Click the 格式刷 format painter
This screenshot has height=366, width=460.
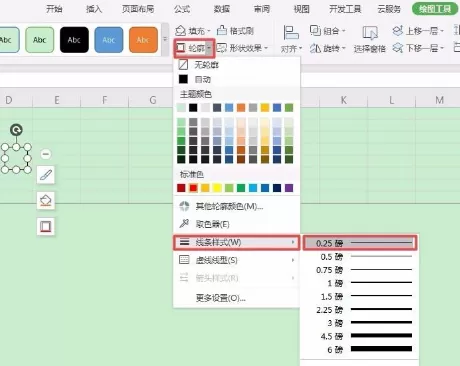click(235, 31)
